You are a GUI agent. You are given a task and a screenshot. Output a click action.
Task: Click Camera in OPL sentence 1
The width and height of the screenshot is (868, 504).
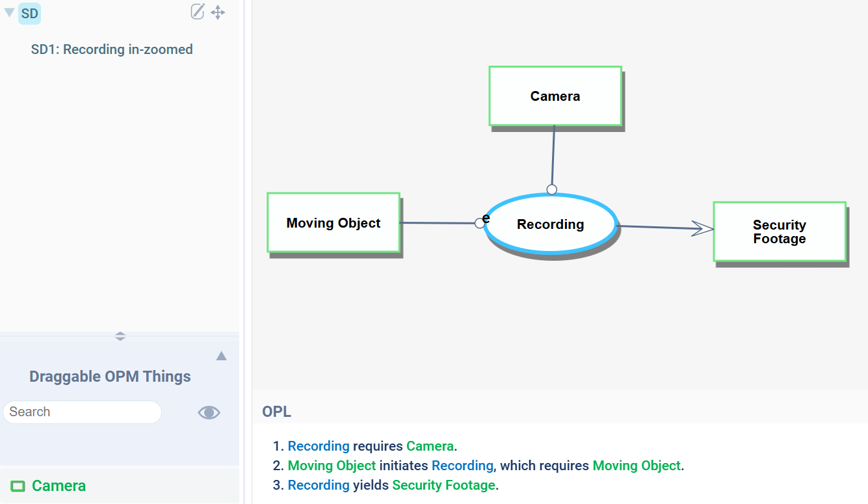429,446
